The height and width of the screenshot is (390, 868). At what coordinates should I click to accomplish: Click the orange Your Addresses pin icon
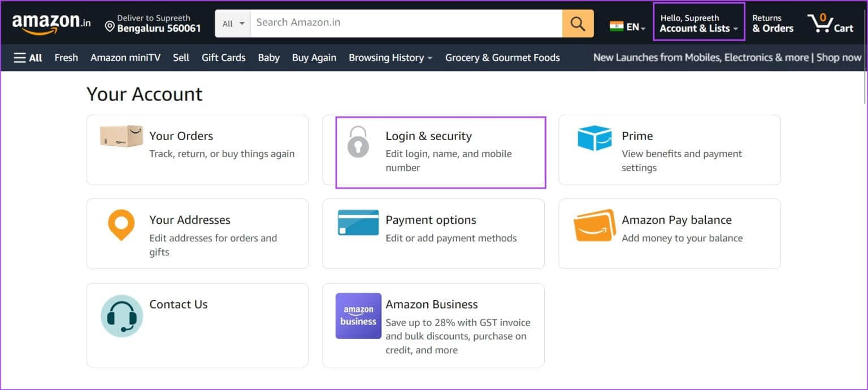pos(121,225)
